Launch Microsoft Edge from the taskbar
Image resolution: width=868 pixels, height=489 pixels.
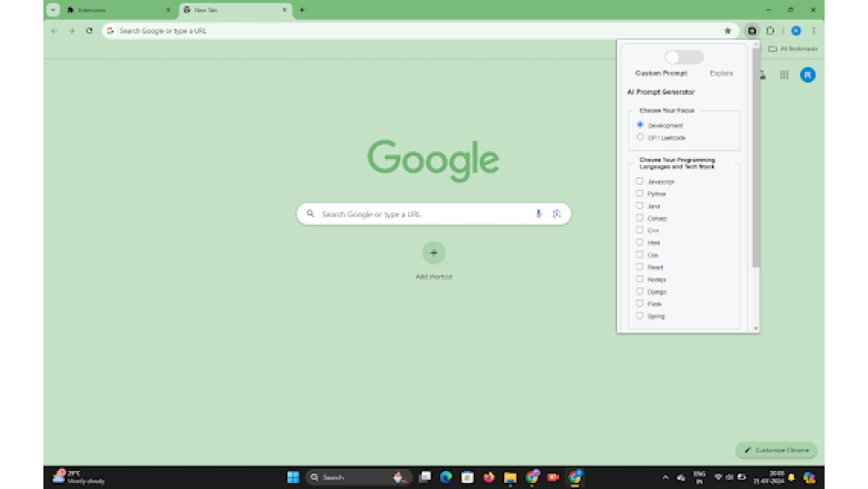pyautogui.click(x=446, y=477)
